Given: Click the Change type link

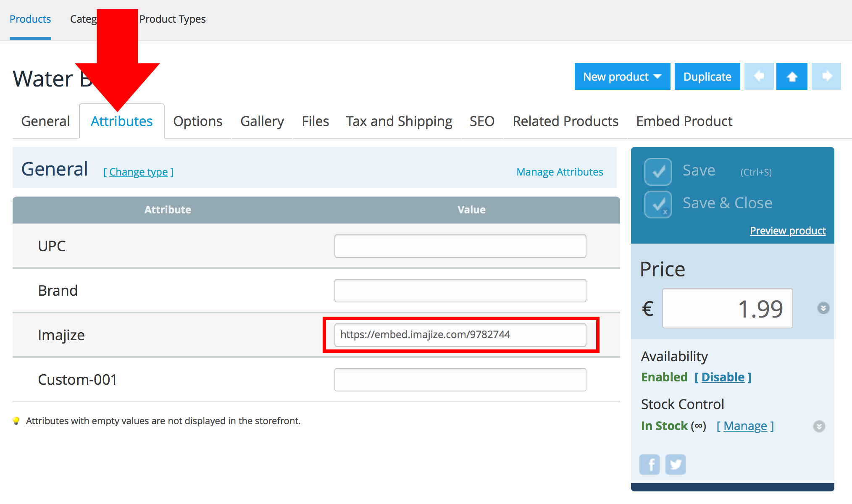Looking at the screenshot, I should point(138,172).
